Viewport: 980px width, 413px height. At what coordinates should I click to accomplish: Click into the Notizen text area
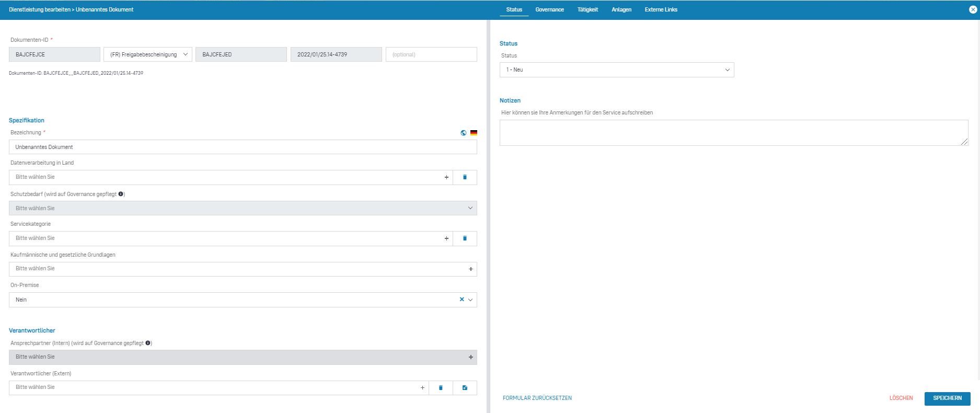point(733,133)
